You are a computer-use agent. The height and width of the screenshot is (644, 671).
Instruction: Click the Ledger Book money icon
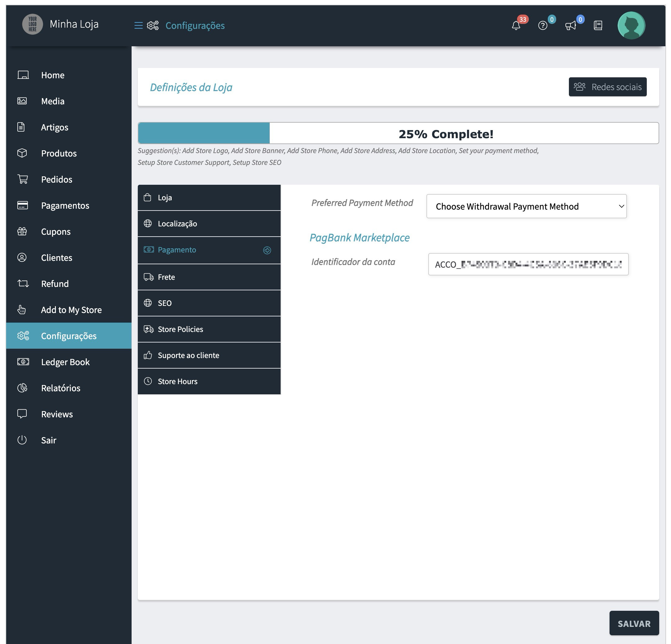23,362
